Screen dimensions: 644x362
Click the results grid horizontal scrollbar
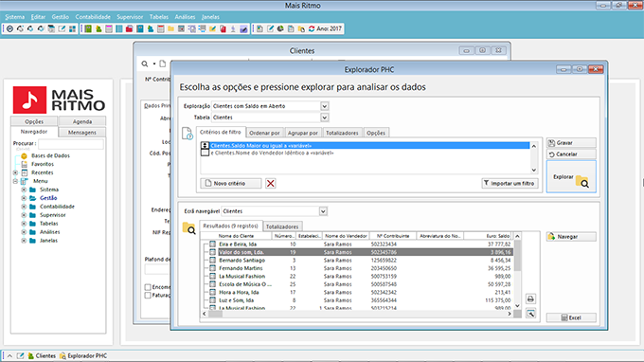(x=357, y=314)
